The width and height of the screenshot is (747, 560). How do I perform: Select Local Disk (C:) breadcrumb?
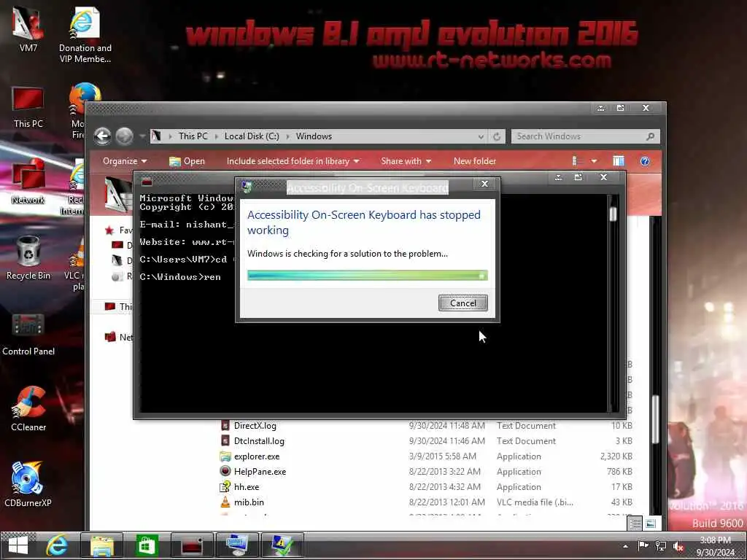252,136
